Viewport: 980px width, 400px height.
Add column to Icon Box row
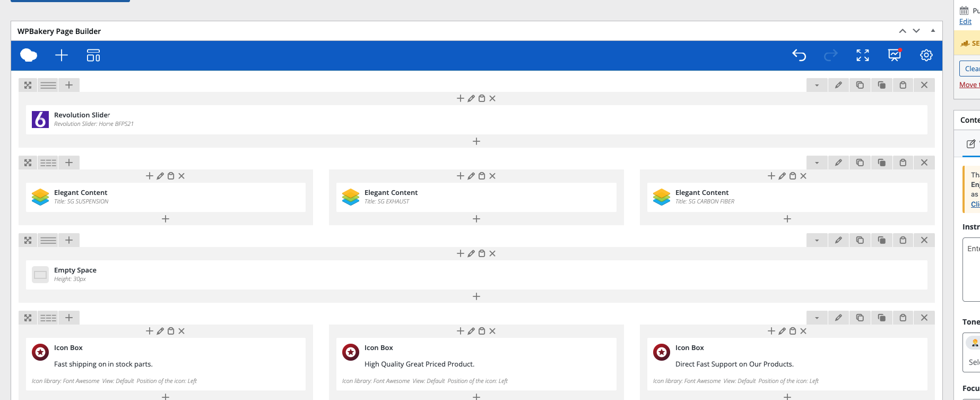coord(69,318)
